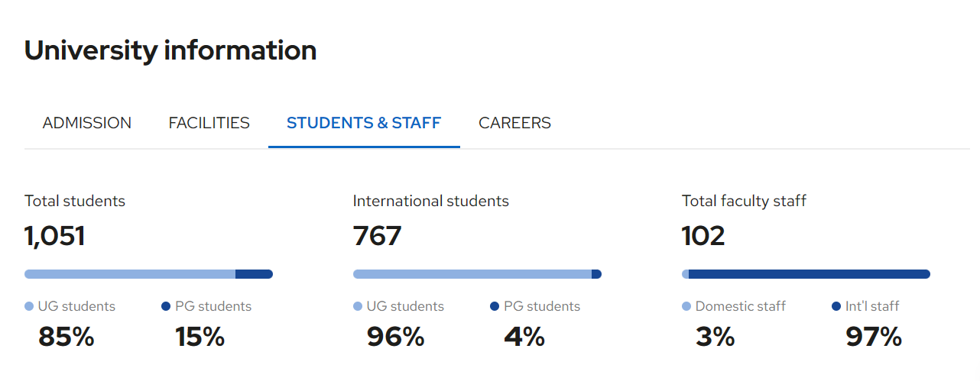Click the International students progress bar
The height and width of the screenshot is (381, 980).
tap(477, 274)
